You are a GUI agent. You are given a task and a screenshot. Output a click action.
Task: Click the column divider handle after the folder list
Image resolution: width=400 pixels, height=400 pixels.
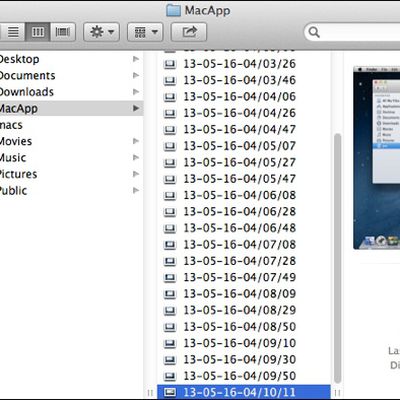pyautogui.click(x=150, y=393)
